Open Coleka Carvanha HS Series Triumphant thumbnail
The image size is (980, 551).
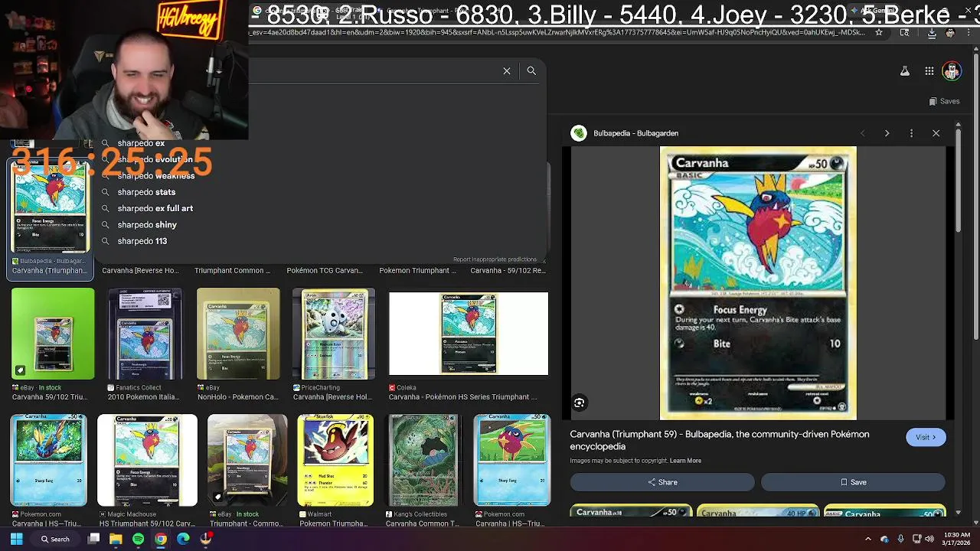click(469, 334)
